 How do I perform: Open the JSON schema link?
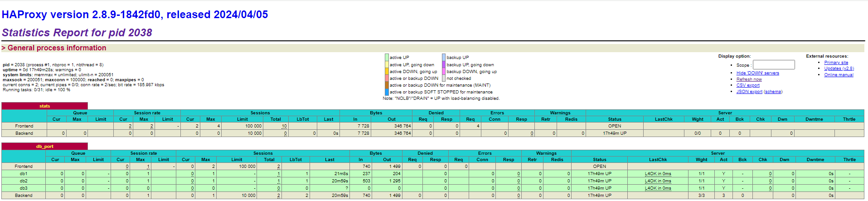pyautogui.click(x=773, y=92)
